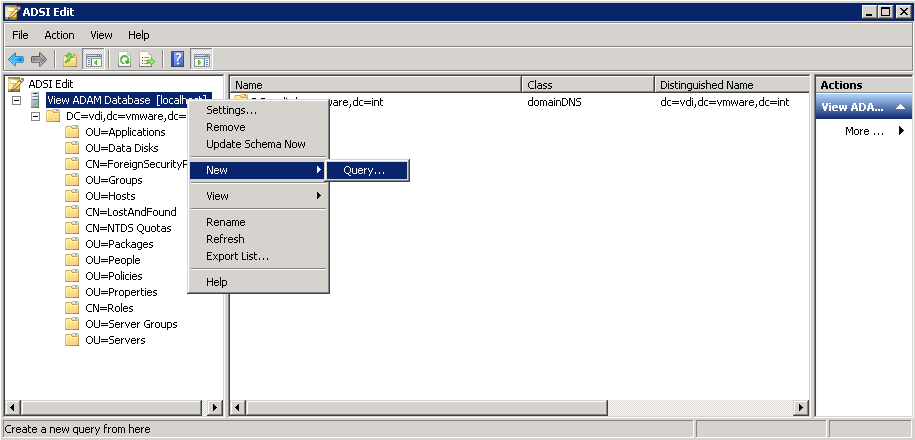Screen dimensions: 915x440
Task: Click the folder icon next to CN=NTDS Quotas
Action: click(x=72, y=228)
